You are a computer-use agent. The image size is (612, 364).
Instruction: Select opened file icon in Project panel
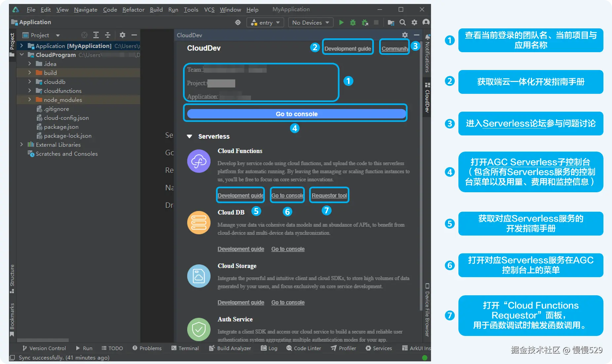pyautogui.click(x=84, y=35)
